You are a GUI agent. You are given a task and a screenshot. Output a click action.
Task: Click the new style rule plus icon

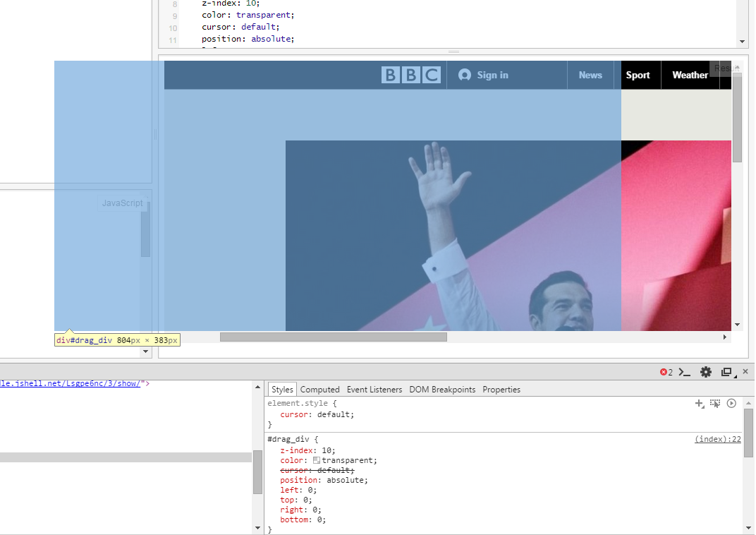click(699, 404)
